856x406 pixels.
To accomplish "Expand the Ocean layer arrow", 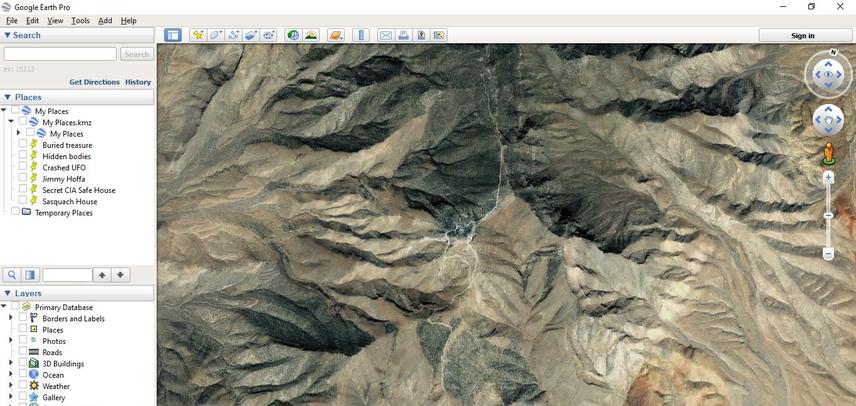I will tap(11, 374).
